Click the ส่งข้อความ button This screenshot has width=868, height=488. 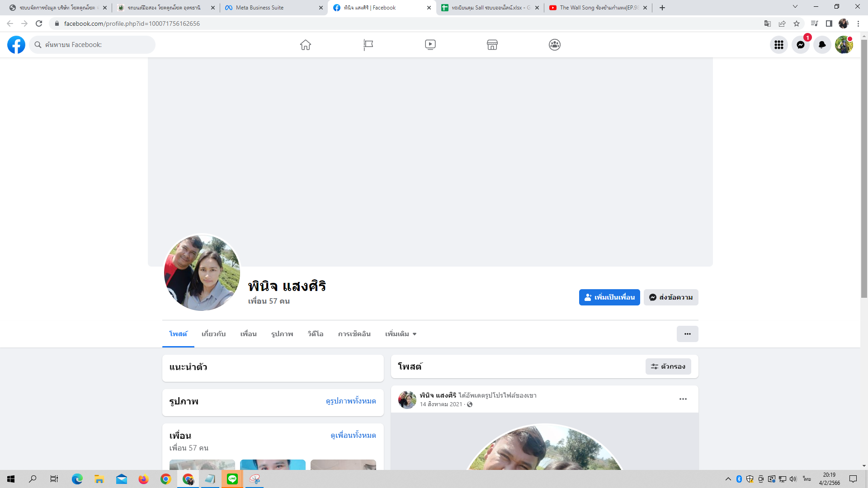(670, 297)
